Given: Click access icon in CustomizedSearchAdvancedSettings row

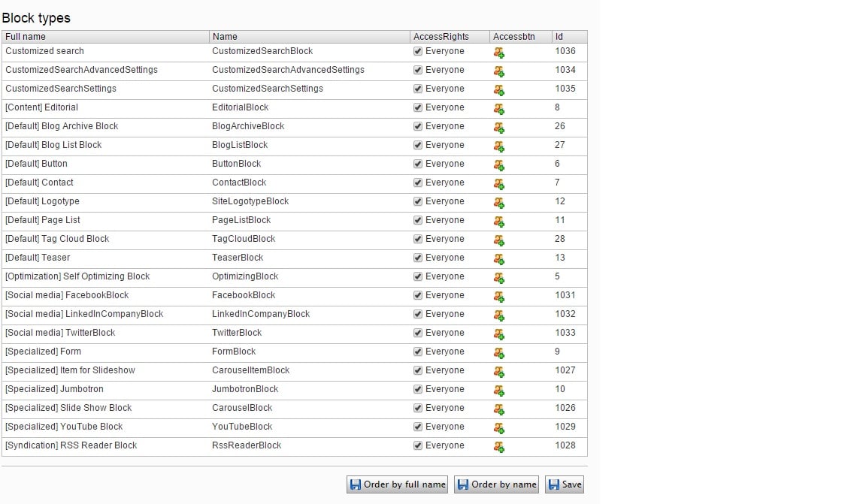Looking at the screenshot, I should 498,71.
